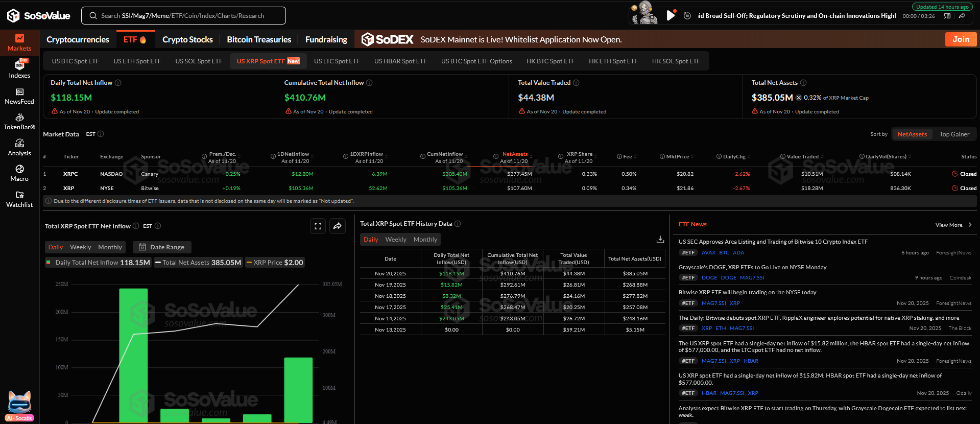Switch to US SOL Spot ETF tab
Image resolution: width=980 pixels, height=424 pixels.
point(199,61)
